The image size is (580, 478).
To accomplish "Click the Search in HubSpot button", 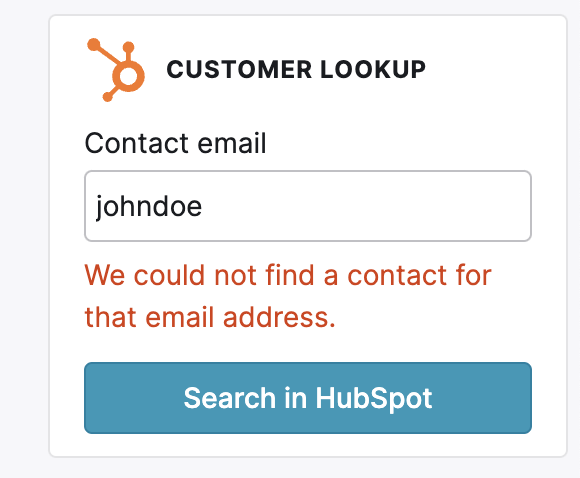I will coord(308,398).
